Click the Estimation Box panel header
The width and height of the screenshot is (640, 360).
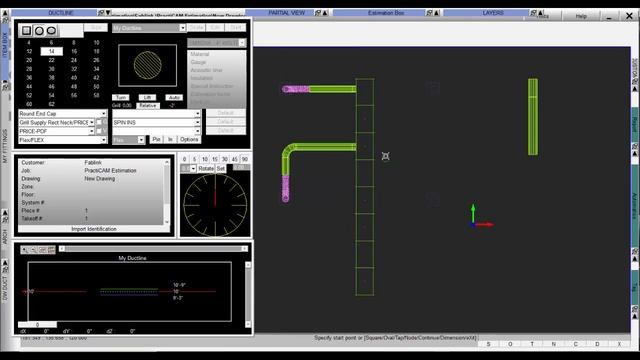386,13
